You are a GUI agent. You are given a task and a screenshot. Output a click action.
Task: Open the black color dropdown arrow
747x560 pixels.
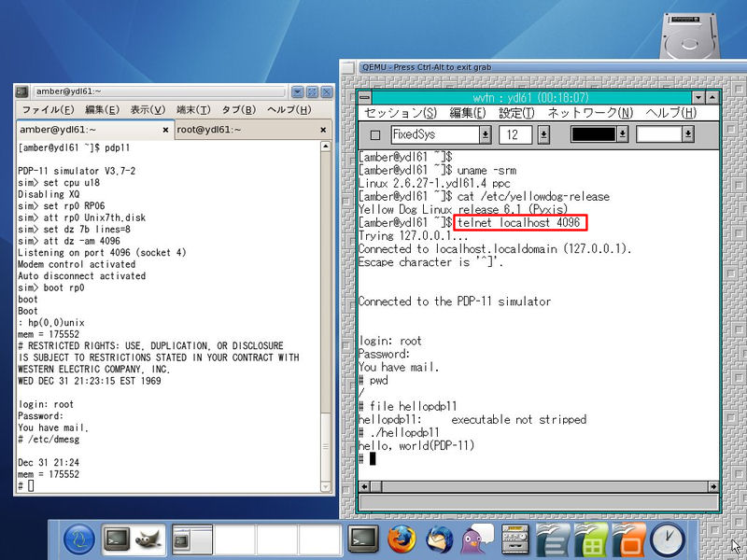point(622,134)
